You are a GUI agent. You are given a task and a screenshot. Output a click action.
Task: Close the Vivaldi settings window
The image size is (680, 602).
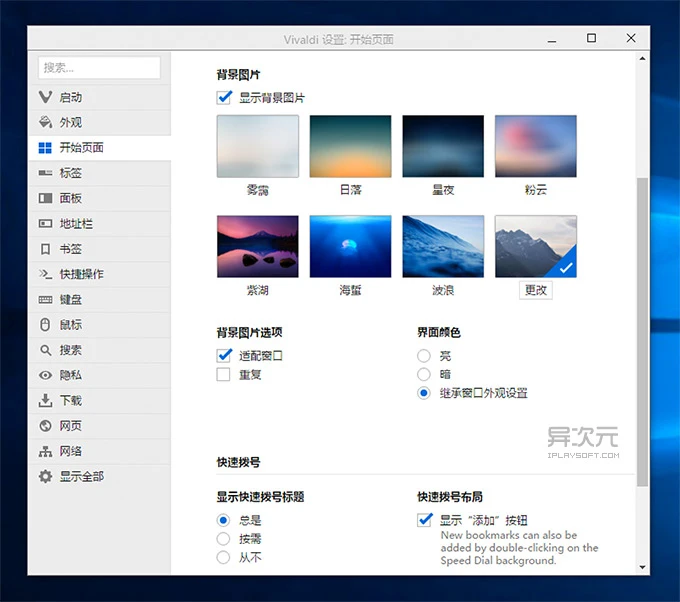tap(631, 38)
